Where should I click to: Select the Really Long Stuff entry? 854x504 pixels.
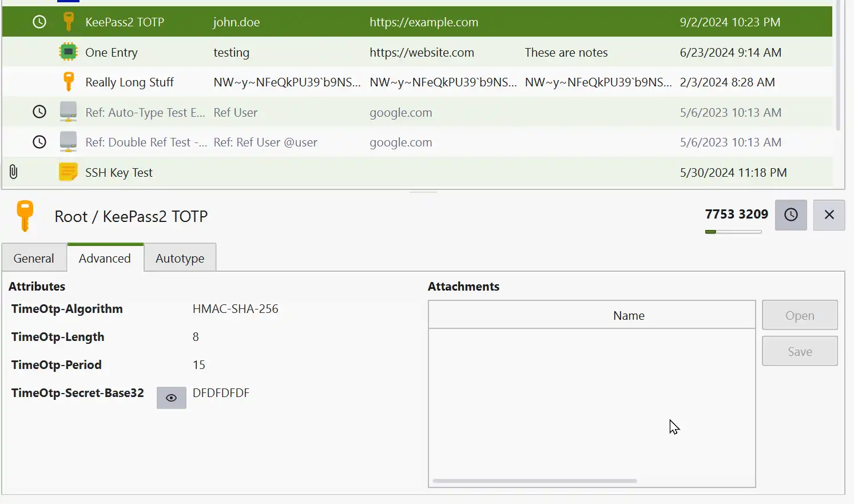(x=129, y=82)
